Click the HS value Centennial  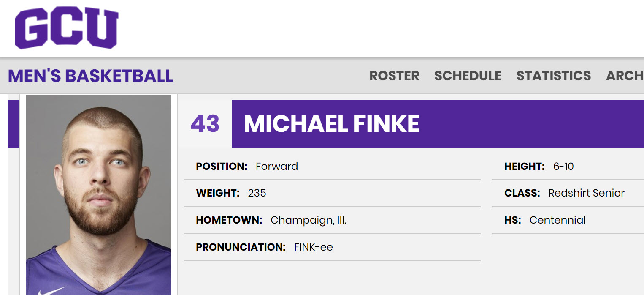(x=557, y=220)
